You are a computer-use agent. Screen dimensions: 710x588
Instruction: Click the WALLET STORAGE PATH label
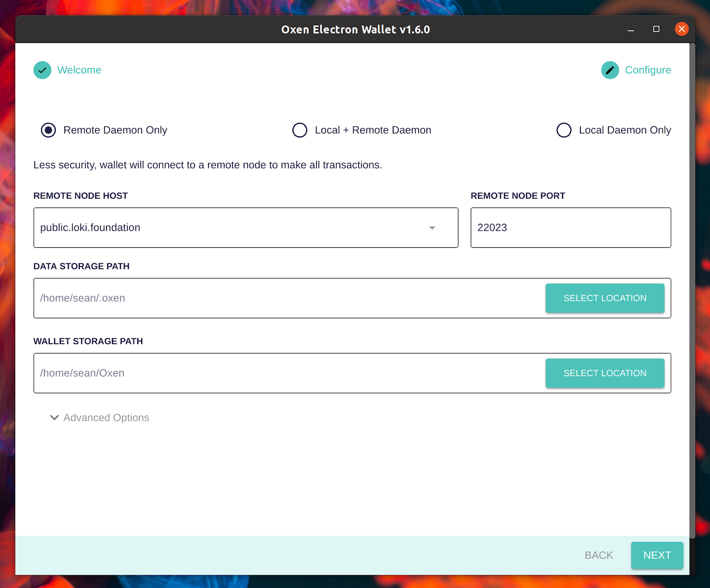coord(88,341)
